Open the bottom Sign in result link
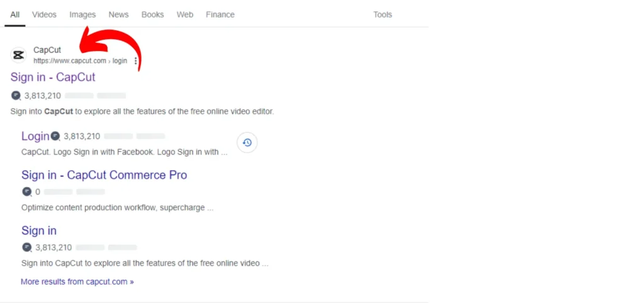This screenshot has height=303, width=644. 39,231
